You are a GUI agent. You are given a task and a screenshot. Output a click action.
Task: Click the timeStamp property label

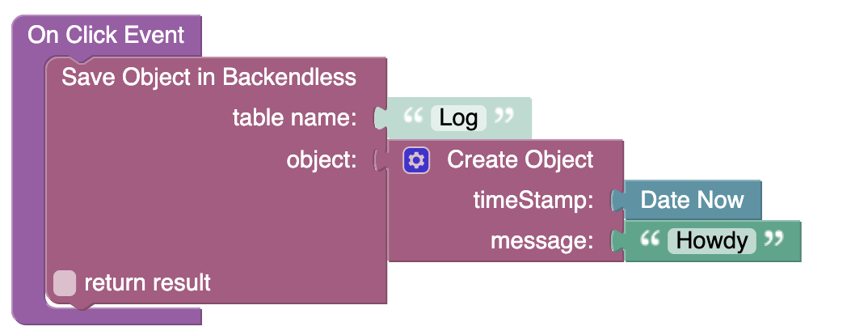(x=533, y=200)
